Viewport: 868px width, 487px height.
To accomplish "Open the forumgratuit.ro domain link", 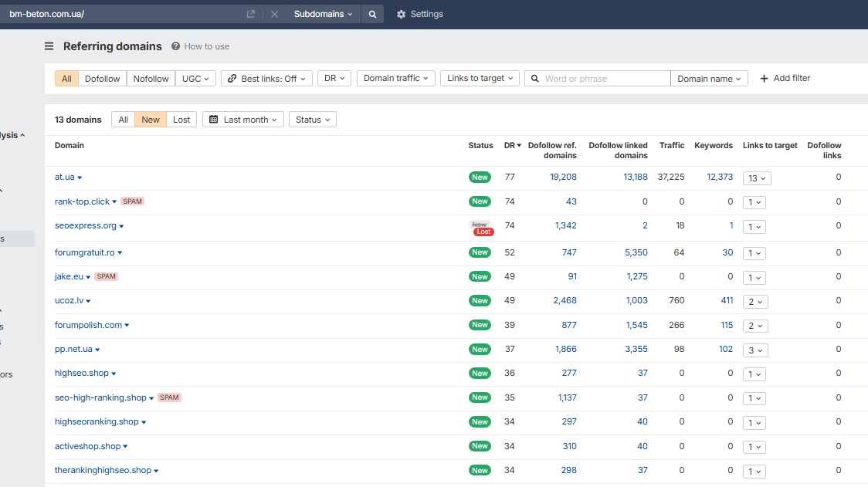I will click(x=85, y=252).
